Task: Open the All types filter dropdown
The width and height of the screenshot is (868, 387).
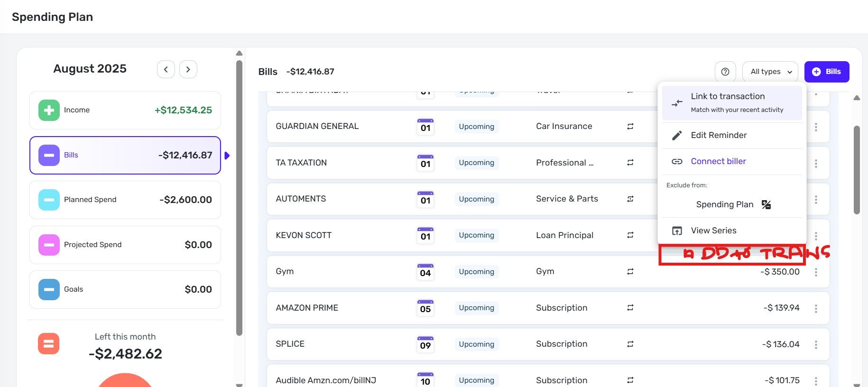Action: [x=770, y=72]
